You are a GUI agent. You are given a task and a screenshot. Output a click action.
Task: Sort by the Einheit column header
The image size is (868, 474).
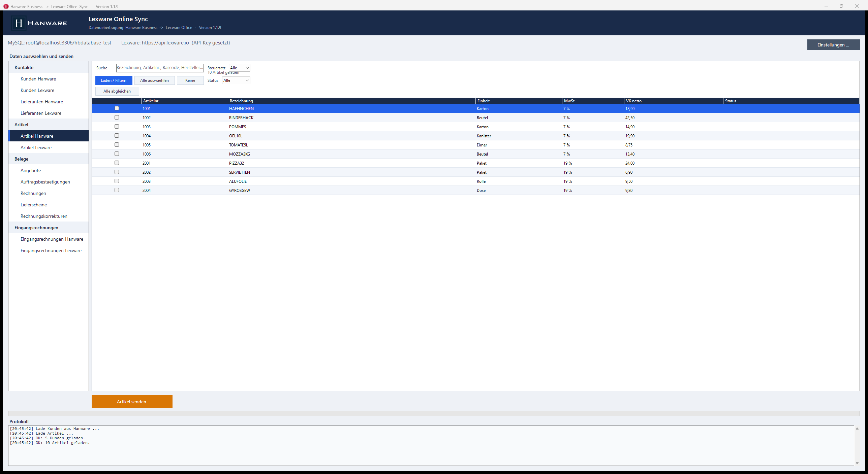[x=519, y=101]
